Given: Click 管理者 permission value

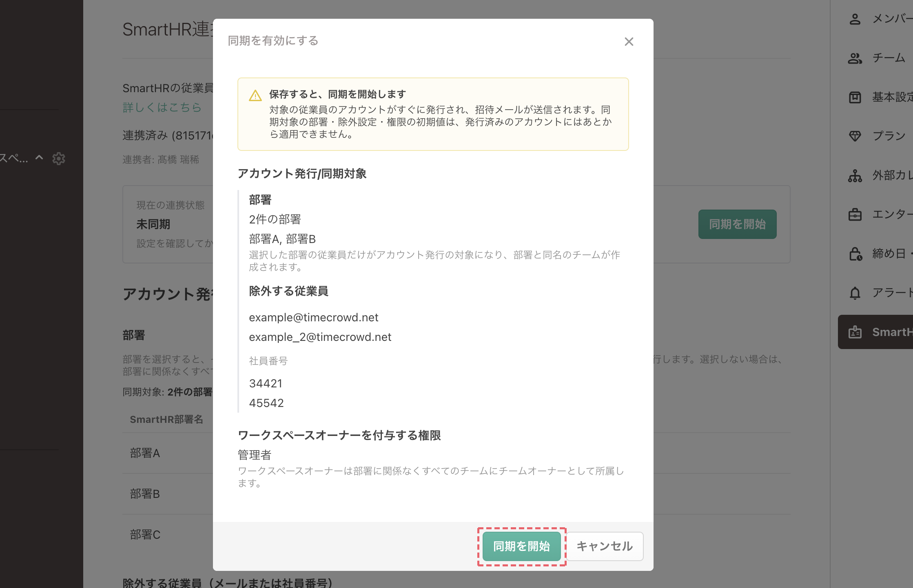Looking at the screenshot, I should pos(255,455).
